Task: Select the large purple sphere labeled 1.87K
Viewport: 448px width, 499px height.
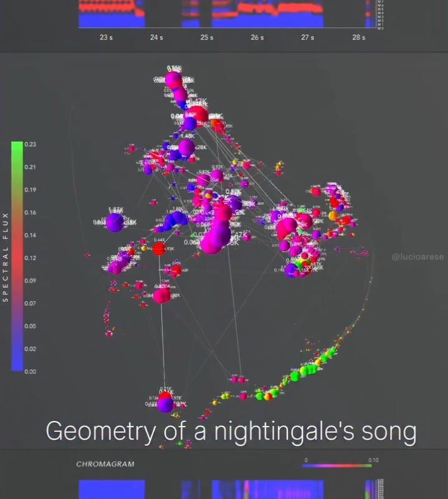Action: coord(115,223)
